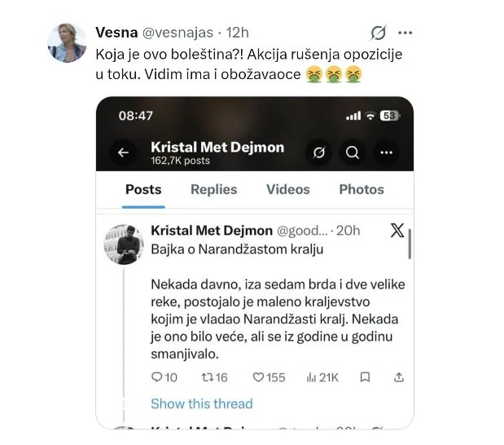Viewport: 504px width, 445px height.
Task: Click the X logo beside the post
Action: [397, 231]
